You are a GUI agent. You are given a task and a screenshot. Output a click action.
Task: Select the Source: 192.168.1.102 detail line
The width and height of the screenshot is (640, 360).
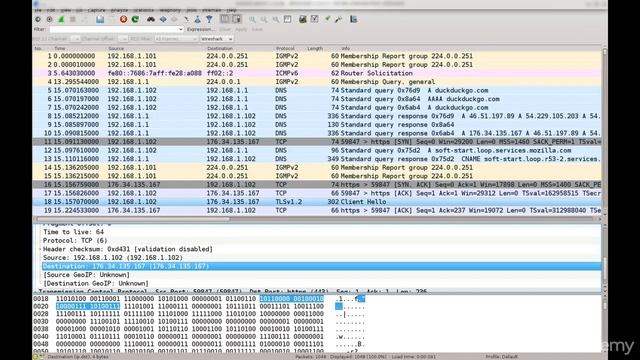[113, 258]
